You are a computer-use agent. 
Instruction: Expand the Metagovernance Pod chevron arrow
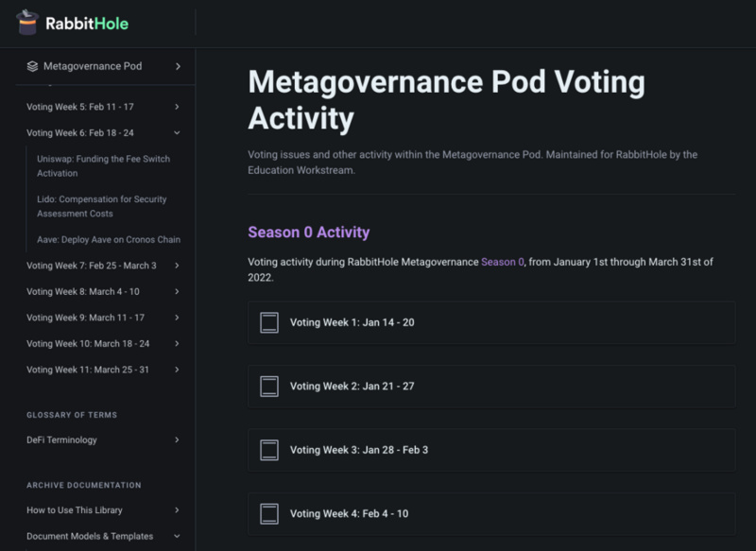(178, 66)
